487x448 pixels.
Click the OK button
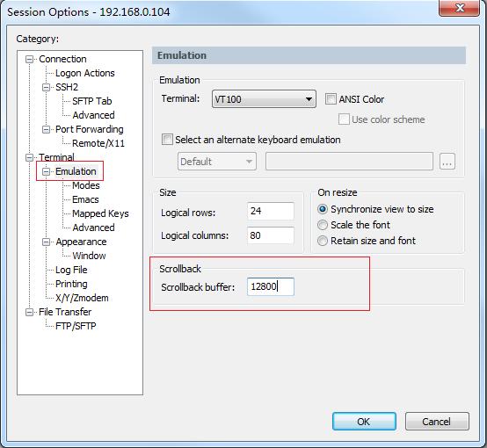(x=364, y=422)
